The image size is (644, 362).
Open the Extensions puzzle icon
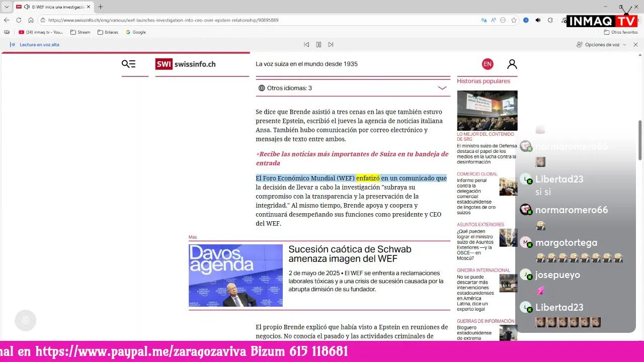pyautogui.click(x=550, y=20)
